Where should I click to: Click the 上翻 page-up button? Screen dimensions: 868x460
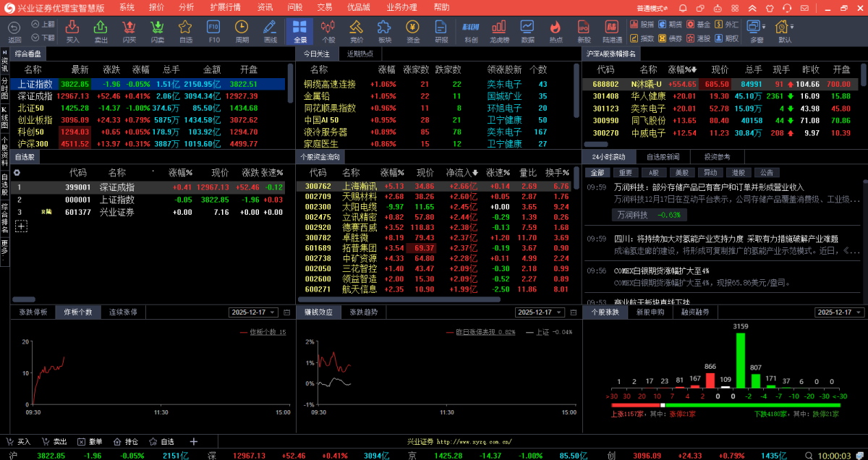[x=43, y=24]
